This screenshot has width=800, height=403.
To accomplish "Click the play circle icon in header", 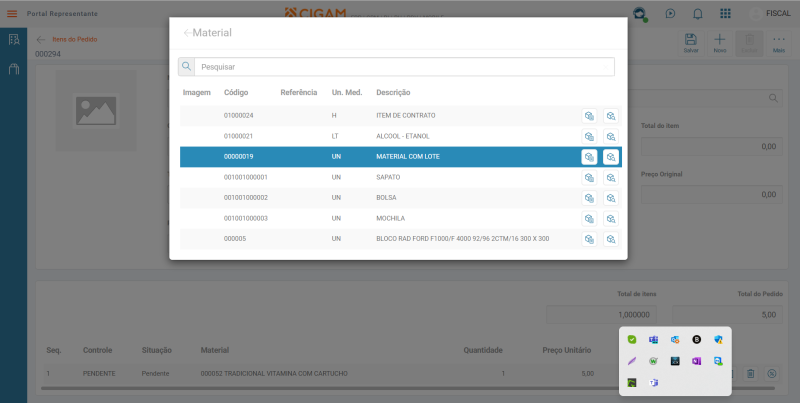I will 670,14.
